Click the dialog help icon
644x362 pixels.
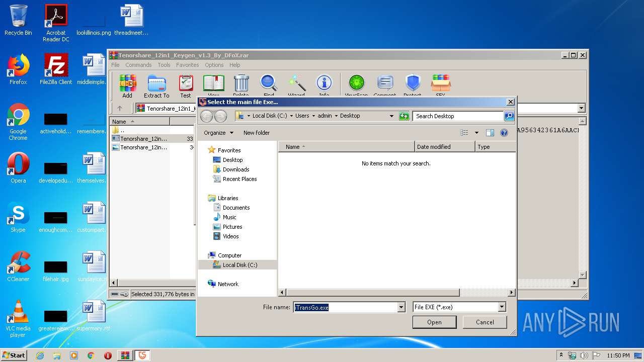[504, 133]
